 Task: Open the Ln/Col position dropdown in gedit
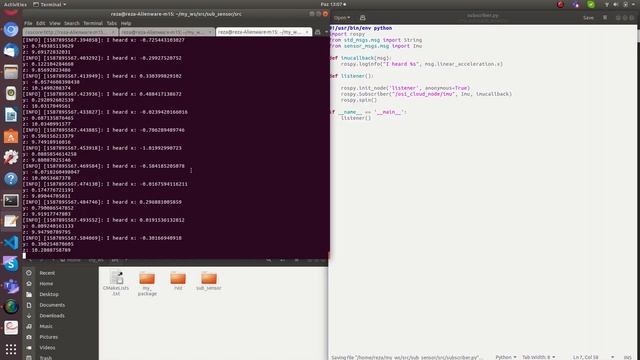(593, 357)
